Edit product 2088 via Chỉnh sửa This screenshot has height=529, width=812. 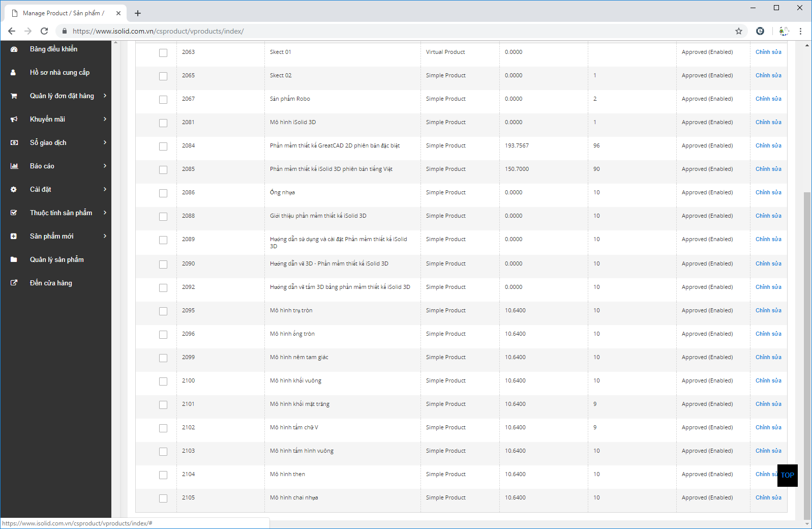[768, 216]
